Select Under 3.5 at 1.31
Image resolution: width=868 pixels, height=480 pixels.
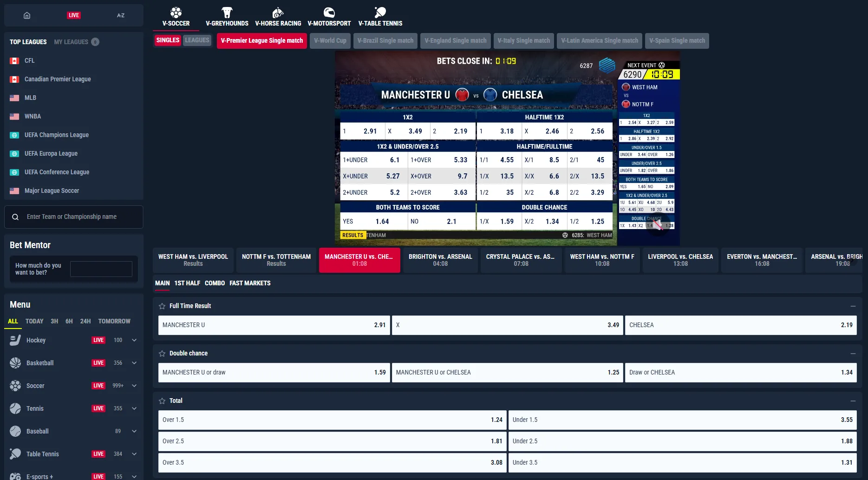pyautogui.click(x=683, y=463)
